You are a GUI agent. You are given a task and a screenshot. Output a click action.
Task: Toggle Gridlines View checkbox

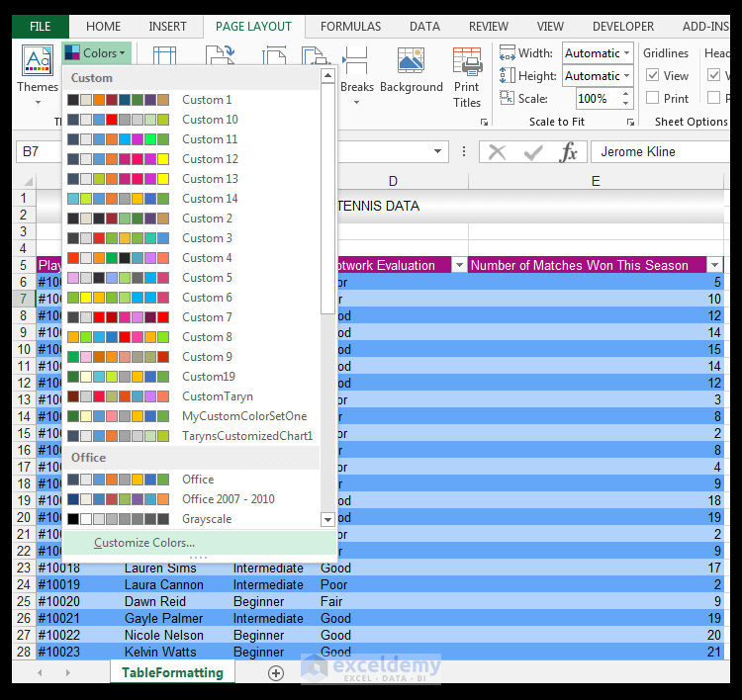(x=653, y=75)
